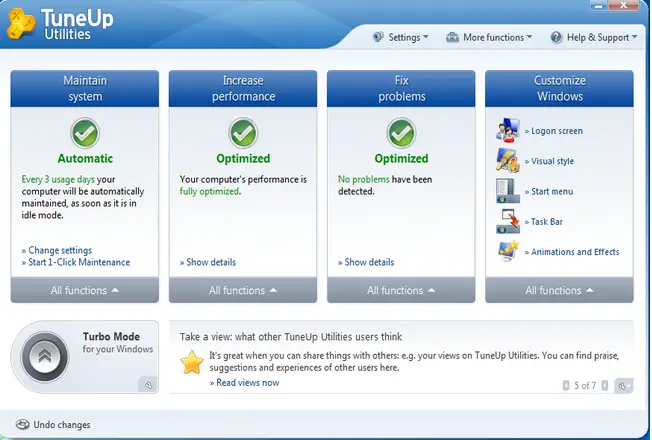This screenshot has width=652, height=440.
Task: Click the 5 of 7 tip counter
Action: [585, 386]
